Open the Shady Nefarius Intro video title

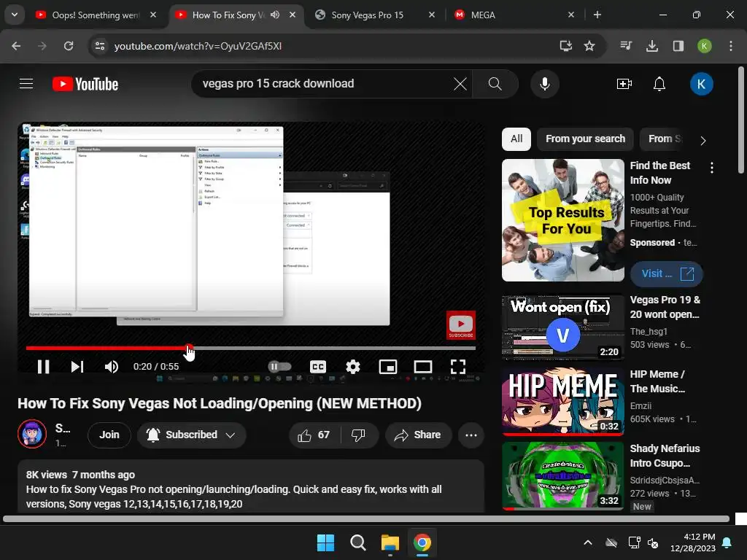coord(665,456)
